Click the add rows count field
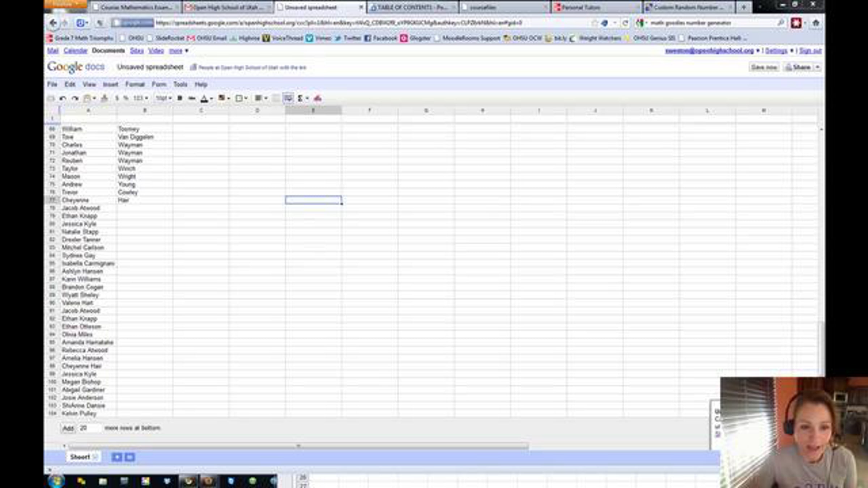 coord(89,428)
